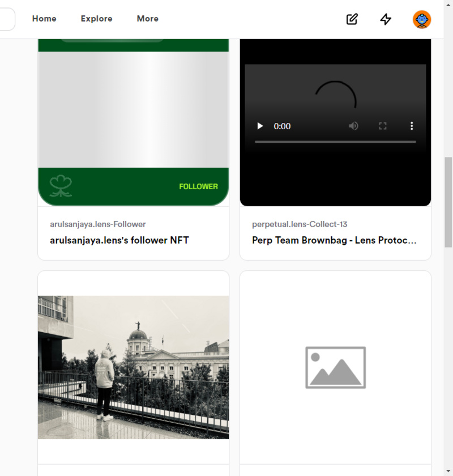Open the Explore menu item
The width and height of the screenshot is (453, 476).
[x=96, y=19]
